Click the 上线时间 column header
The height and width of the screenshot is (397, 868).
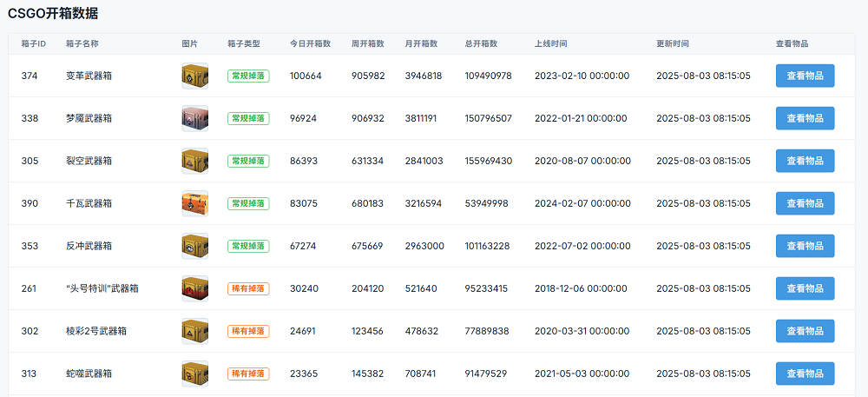(551, 43)
